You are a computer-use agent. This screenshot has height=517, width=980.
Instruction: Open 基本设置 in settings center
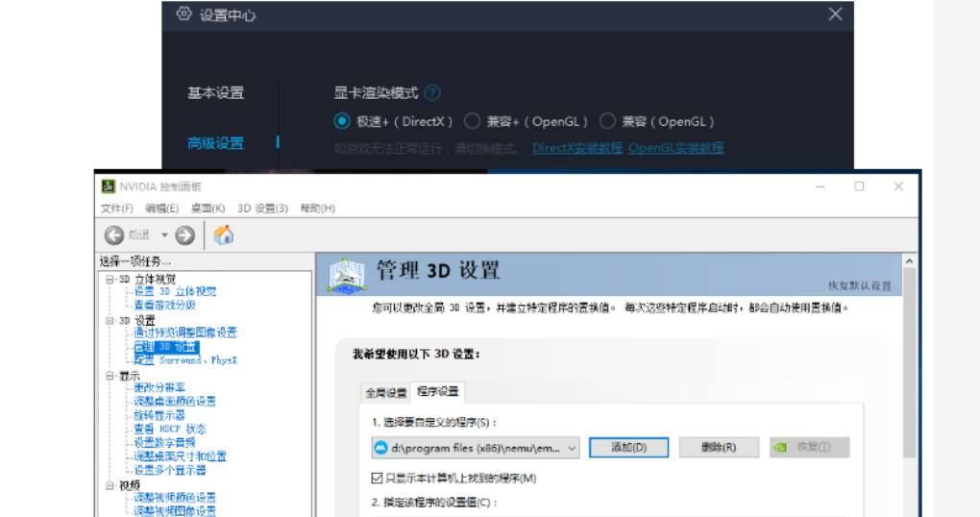(215, 93)
